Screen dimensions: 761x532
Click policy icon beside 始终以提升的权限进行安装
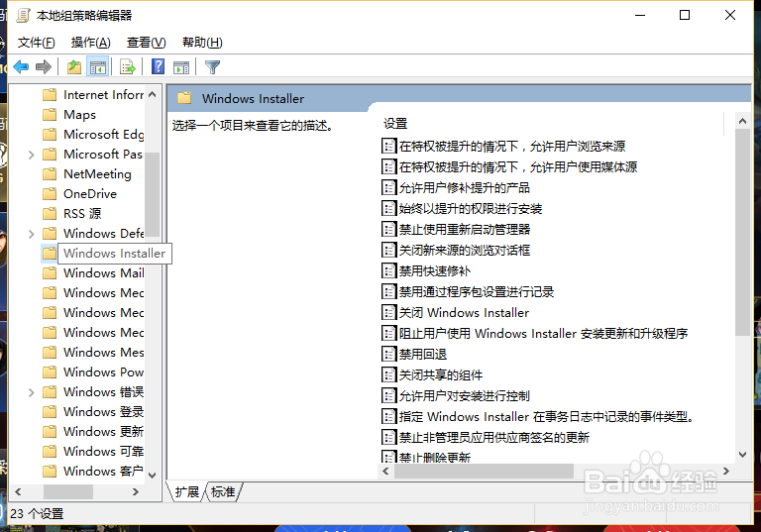(388, 209)
